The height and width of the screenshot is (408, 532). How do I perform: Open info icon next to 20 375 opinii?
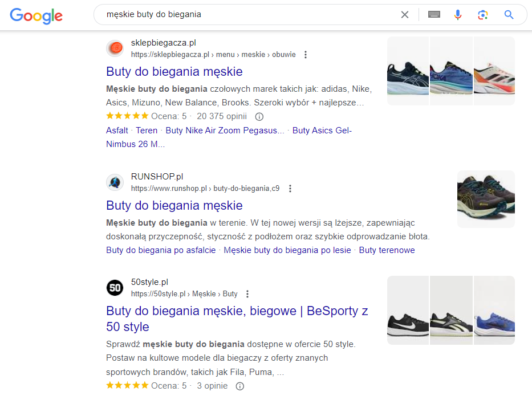pyautogui.click(x=259, y=117)
